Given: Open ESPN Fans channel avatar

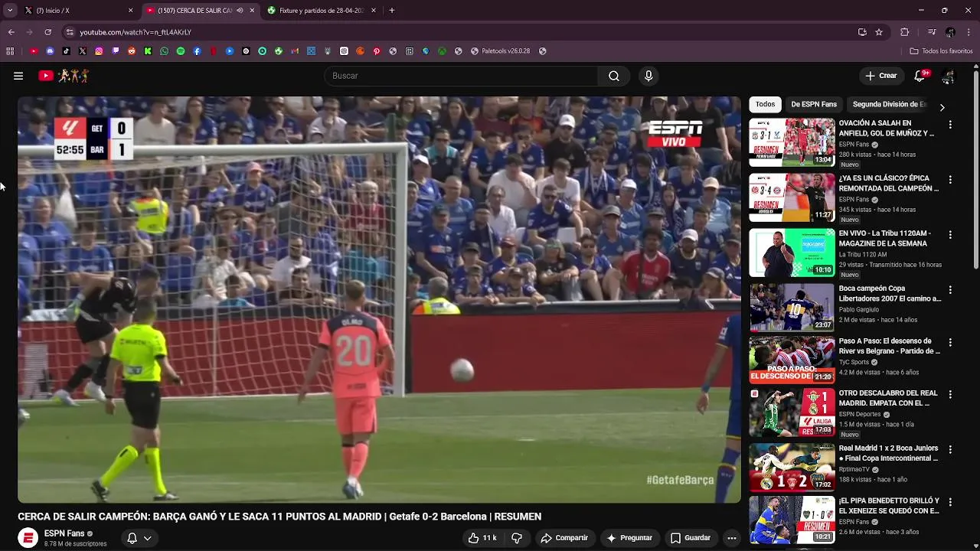Looking at the screenshot, I should (28, 538).
